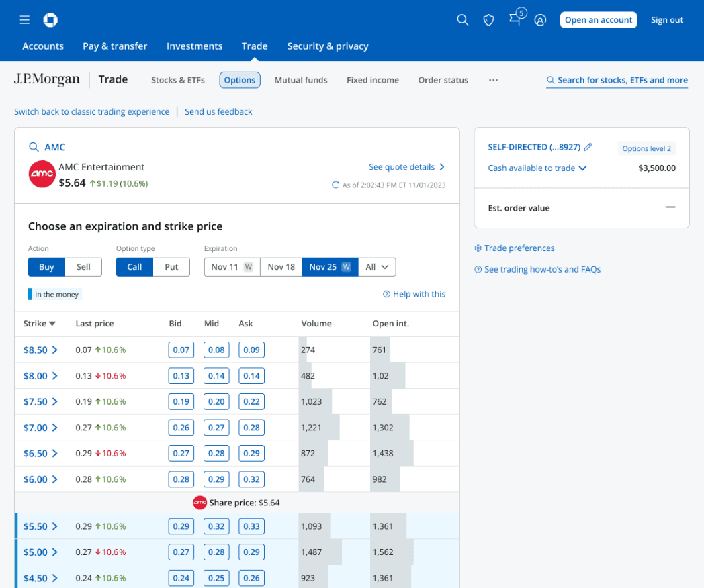Open the Investments menu
Image resolution: width=704 pixels, height=588 pixels.
pos(194,46)
